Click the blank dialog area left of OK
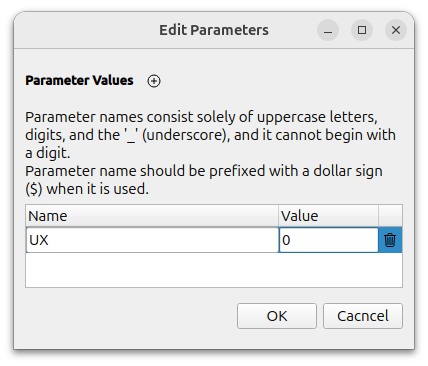Viewport: 428px width, 366px height. [130, 316]
